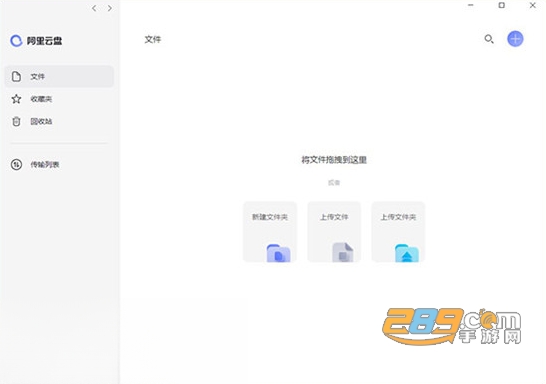The height and width of the screenshot is (384, 546).
Task: Minimize the window
Action: 471,5
